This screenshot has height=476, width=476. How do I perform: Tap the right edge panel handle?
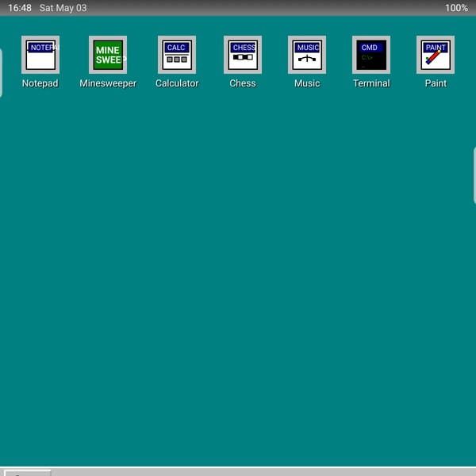click(474, 175)
